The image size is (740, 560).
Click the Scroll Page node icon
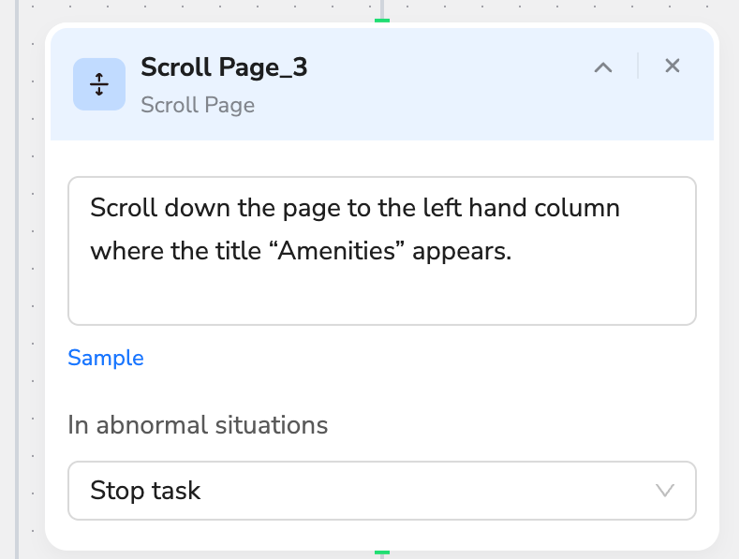tap(99, 84)
